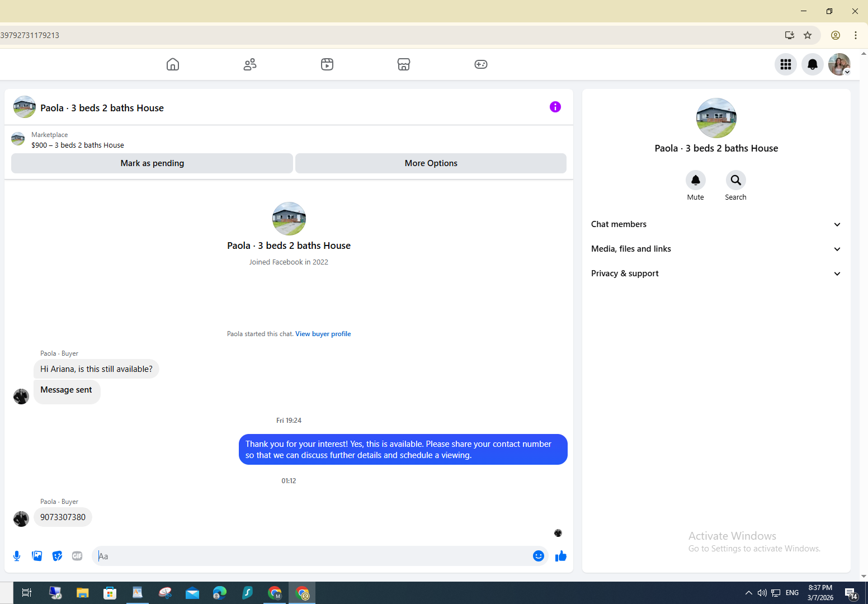Screen dimensions: 868x604
Task: Choose a GIF icon
Action: pos(77,556)
